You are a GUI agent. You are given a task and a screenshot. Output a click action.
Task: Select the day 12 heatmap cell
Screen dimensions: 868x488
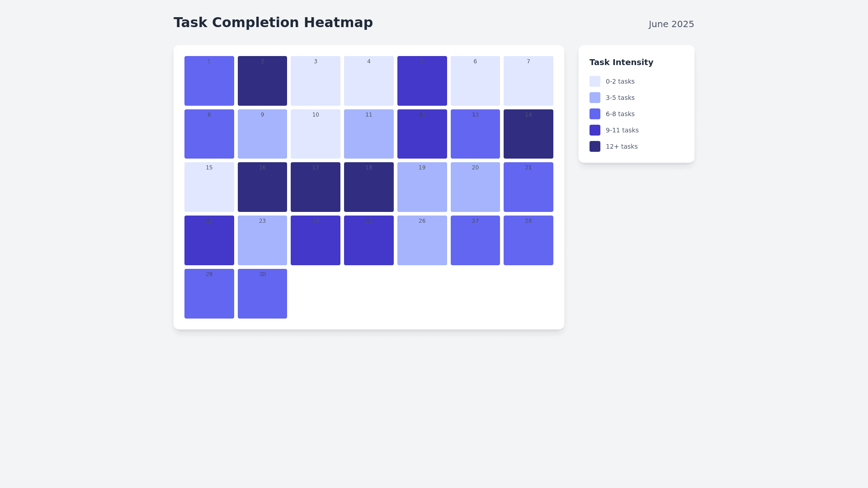[422, 134]
